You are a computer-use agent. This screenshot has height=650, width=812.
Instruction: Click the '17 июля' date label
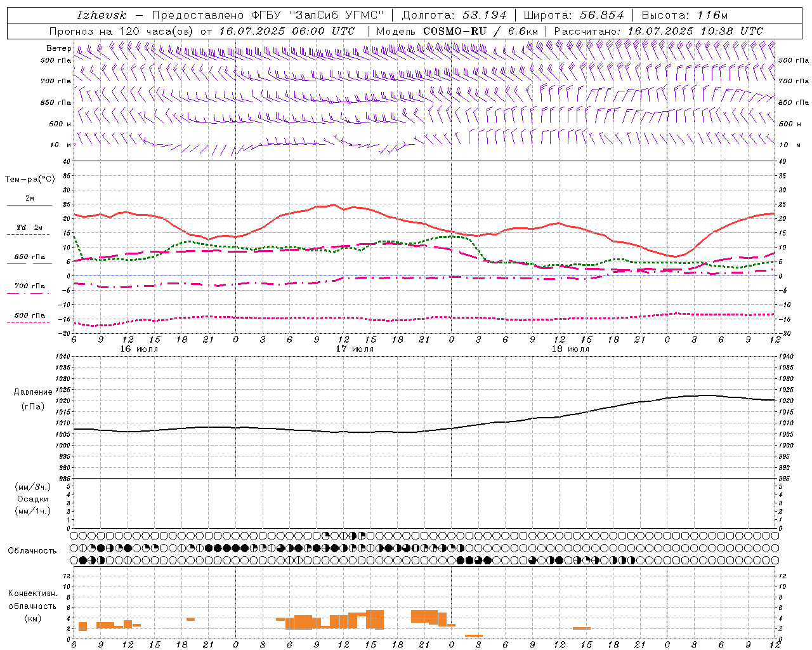(355, 349)
